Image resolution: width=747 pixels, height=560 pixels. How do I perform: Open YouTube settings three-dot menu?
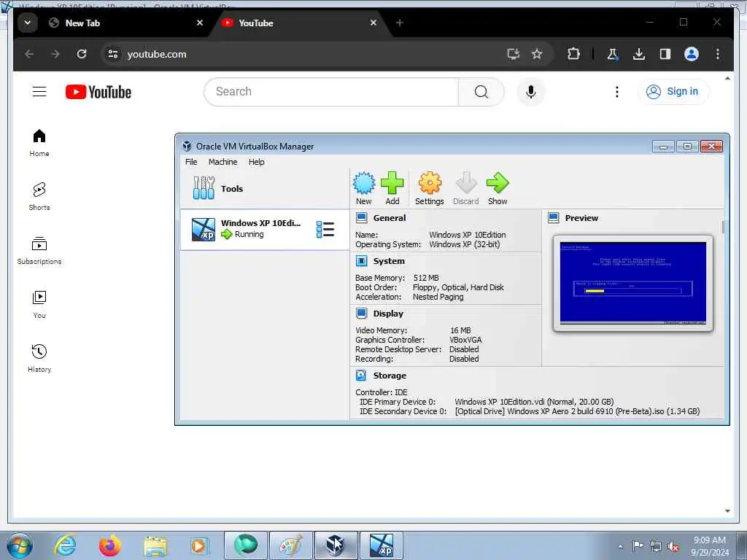pos(617,91)
